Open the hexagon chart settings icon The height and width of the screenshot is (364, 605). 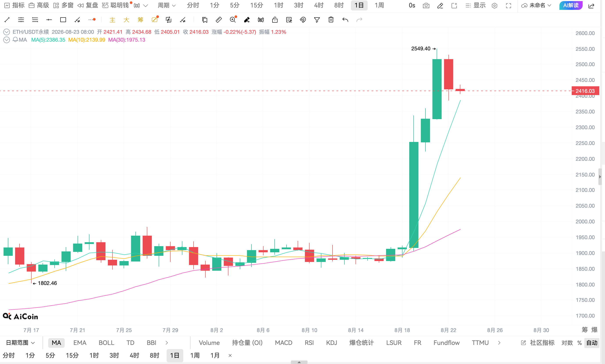(x=495, y=5)
